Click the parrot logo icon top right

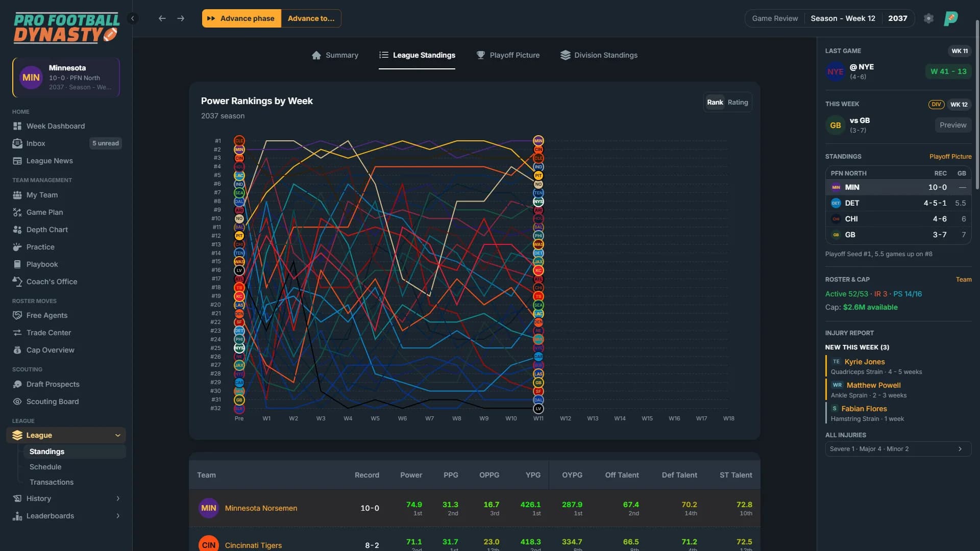[950, 18]
